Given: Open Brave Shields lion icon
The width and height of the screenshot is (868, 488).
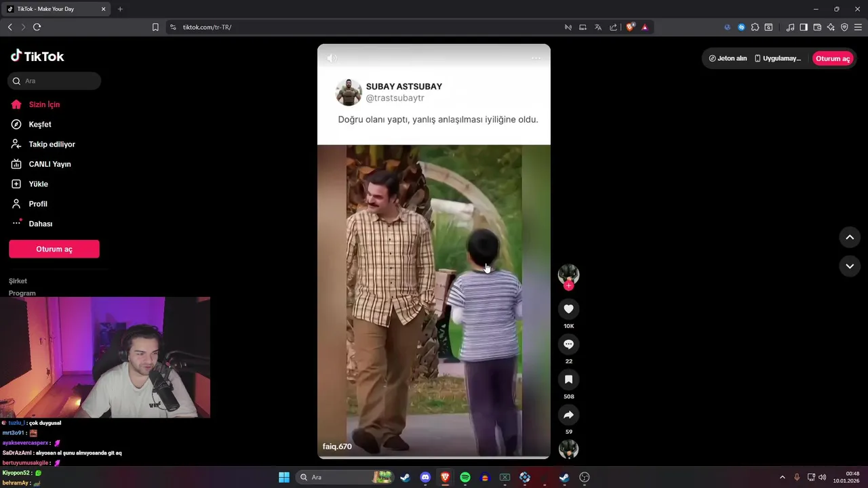Looking at the screenshot, I should [631, 27].
